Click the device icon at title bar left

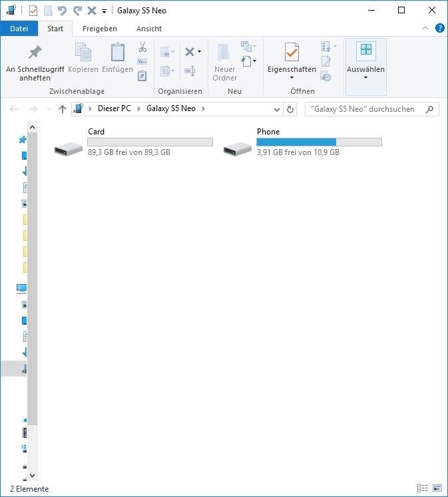pyautogui.click(x=11, y=11)
